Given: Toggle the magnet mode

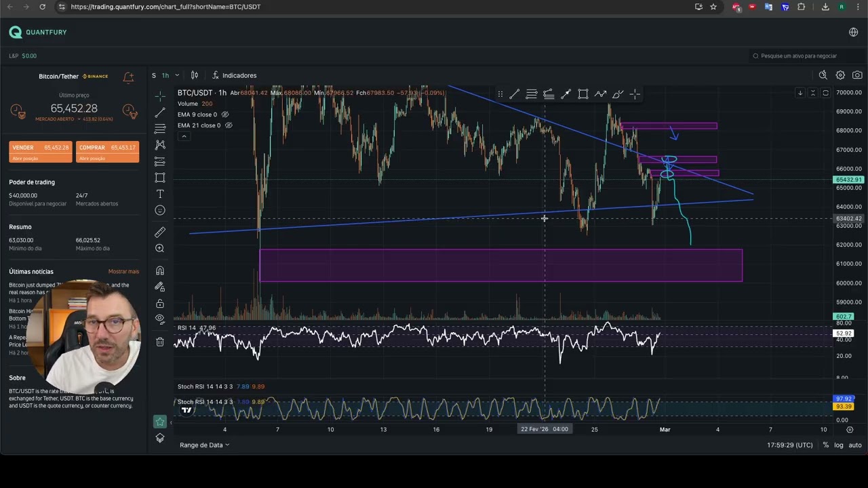Looking at the screenshot, I should pos(160,270).
